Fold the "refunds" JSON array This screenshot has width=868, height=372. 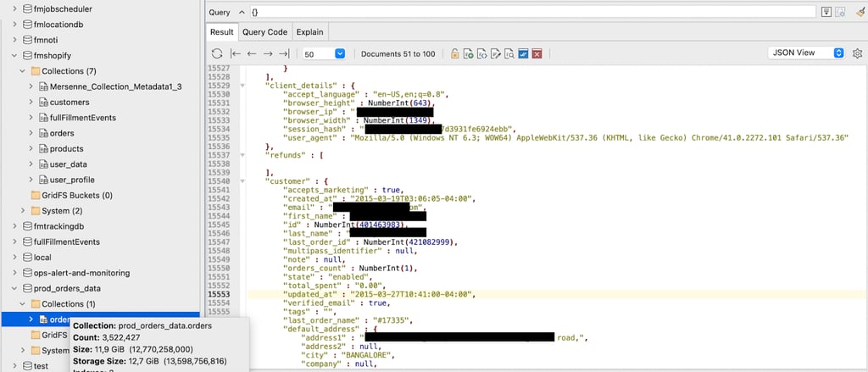point(242,155)
